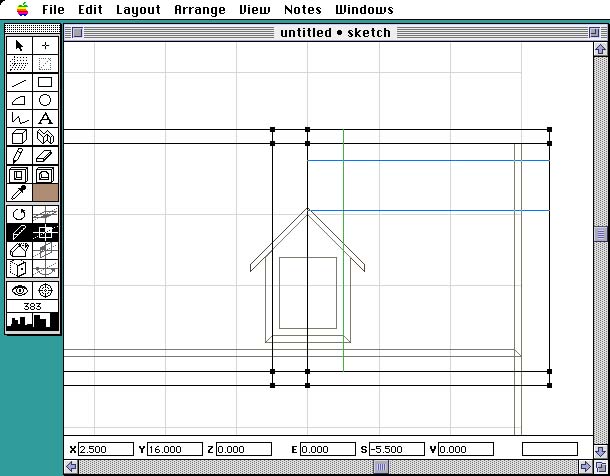Open the Layout menu
Screen dimensions: 610x476
click(x=138, y=10)
